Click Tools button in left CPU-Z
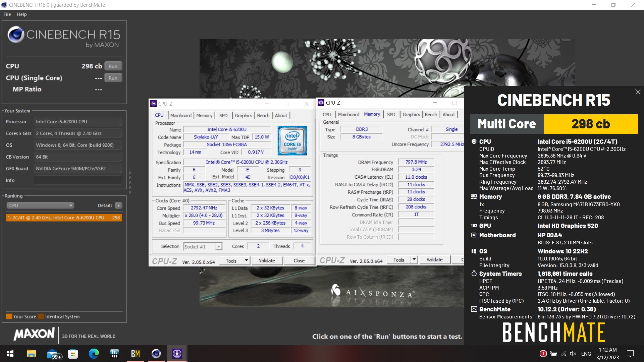The image size is (644, 362). (x=231, y=261)
